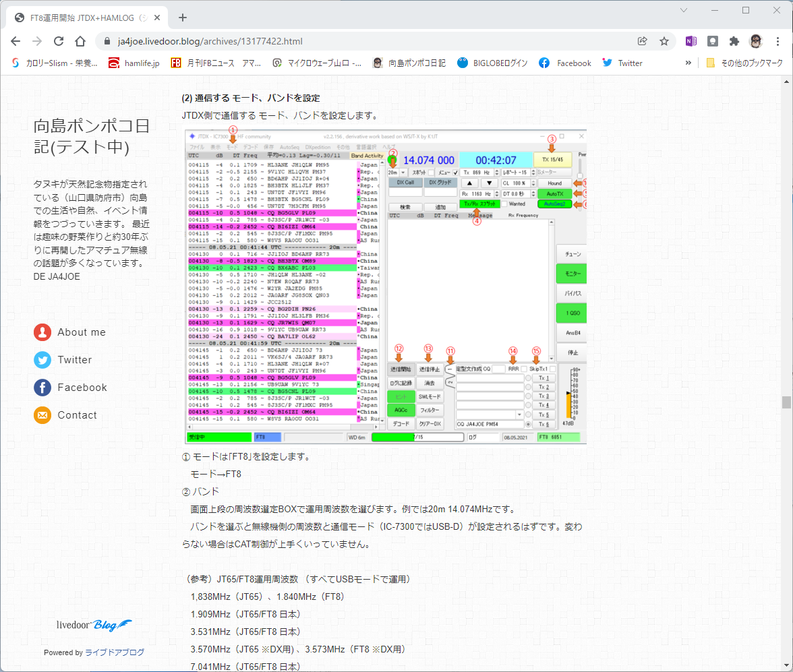Open the Contact mail icon

(42, 415)
